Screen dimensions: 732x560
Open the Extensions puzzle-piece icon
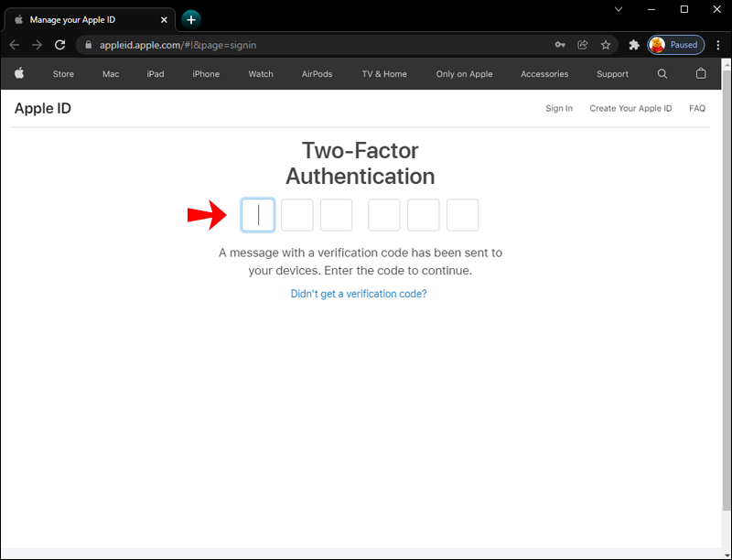pyautogui.click(x=633, y=45)
